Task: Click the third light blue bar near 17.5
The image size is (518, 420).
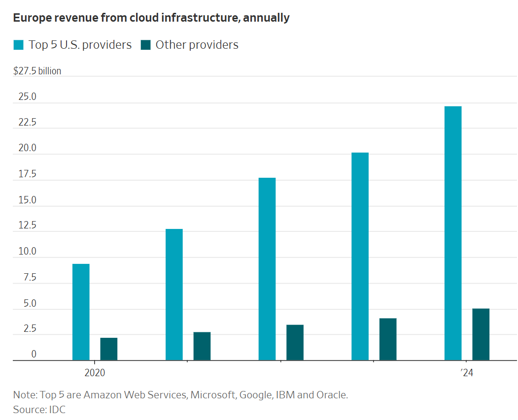Action: pyautogui.click(x=267, y=269)
